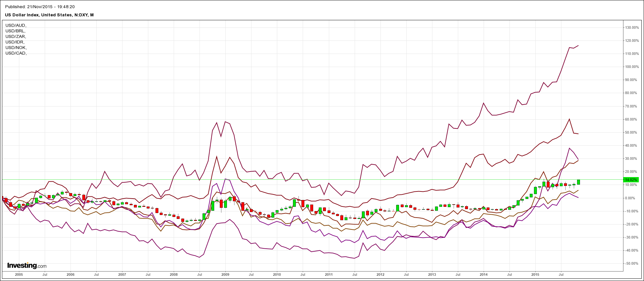Click the USD/ZAR legend label
This screenshot has width=644, height=281.
click(x=16, y=37)
